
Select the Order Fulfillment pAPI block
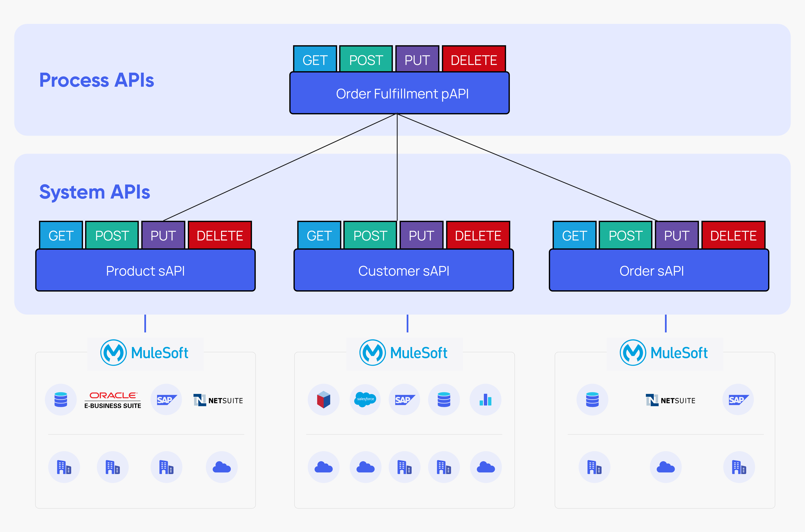coord(400,93)
